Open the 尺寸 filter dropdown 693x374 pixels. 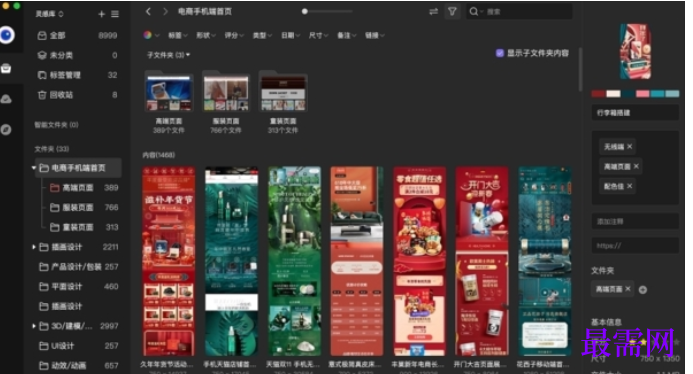tap(318, 35)
